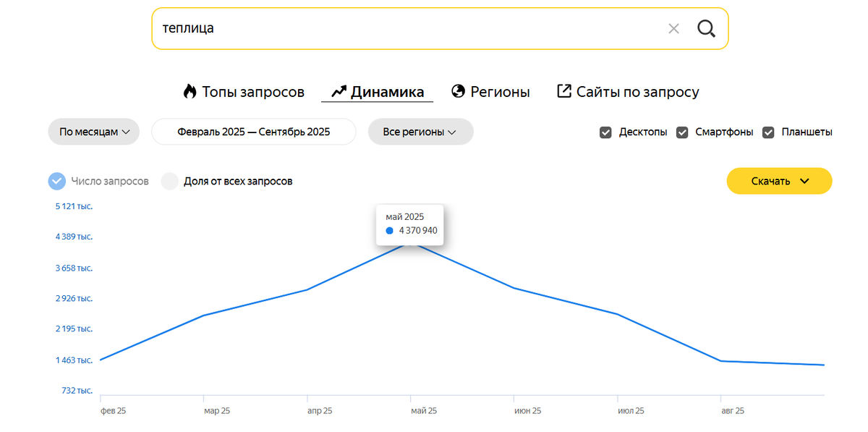The image size is (868, 432).
Task: Clear the search query with the X icon
Action: pyautogui.click(x=673, y=29)
